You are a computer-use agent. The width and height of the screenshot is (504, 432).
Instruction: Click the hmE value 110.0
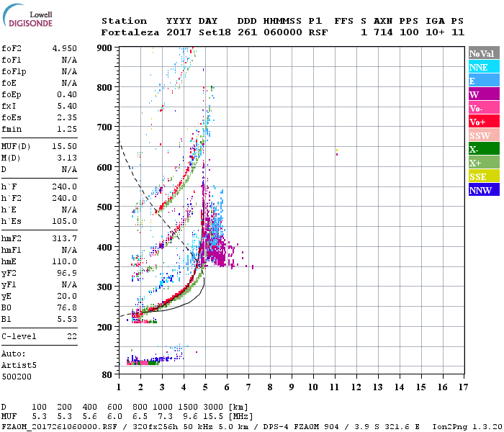65,261
